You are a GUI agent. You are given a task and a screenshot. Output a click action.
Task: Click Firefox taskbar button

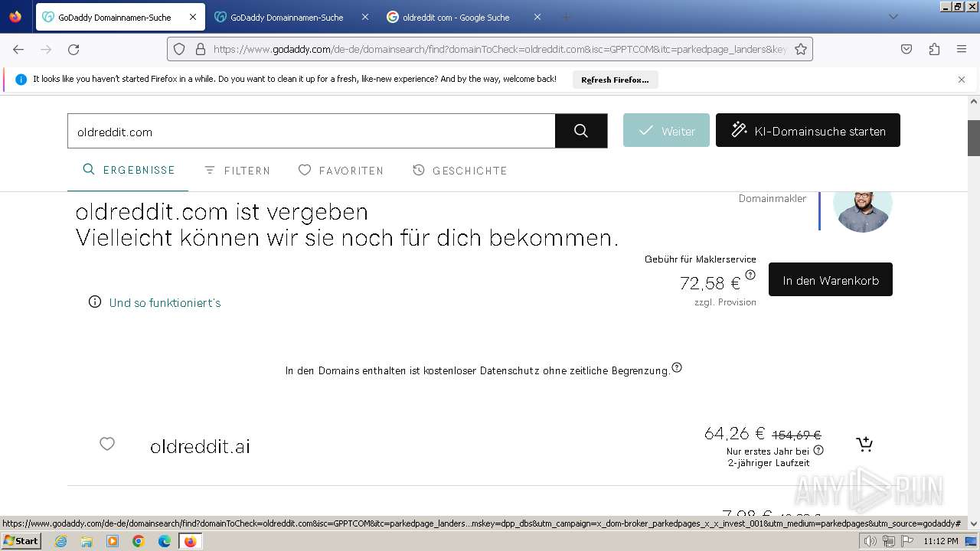pyautogui.click(x=190, y=541)
